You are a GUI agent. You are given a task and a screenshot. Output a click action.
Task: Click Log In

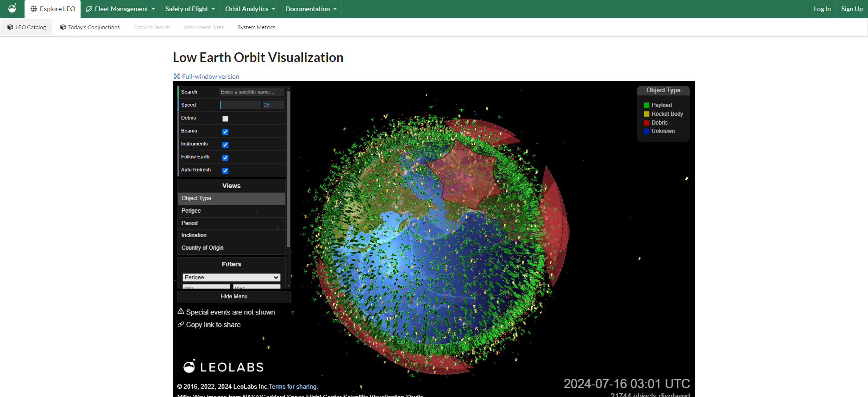[822, 9]
